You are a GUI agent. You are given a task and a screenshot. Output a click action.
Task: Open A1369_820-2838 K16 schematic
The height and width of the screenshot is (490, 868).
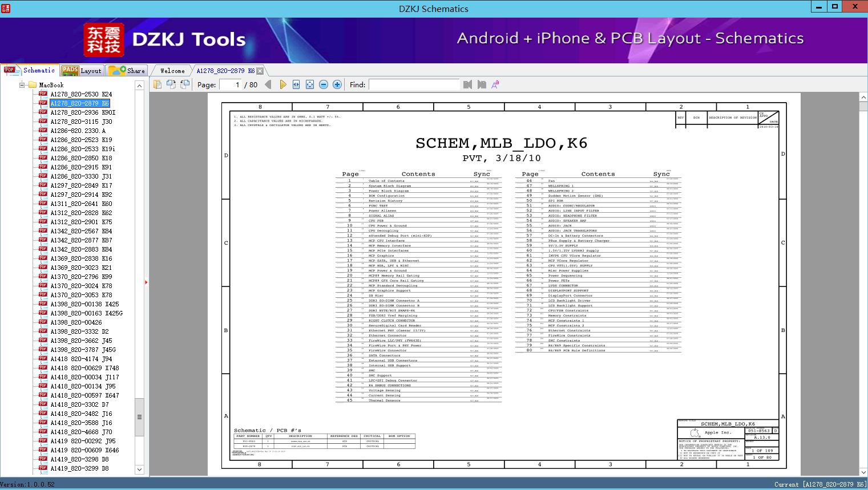[81, 258]
